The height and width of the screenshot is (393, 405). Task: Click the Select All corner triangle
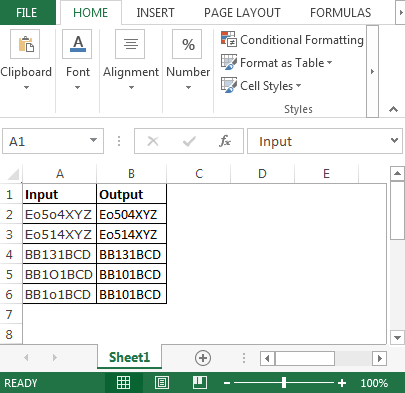click(13, 174)
